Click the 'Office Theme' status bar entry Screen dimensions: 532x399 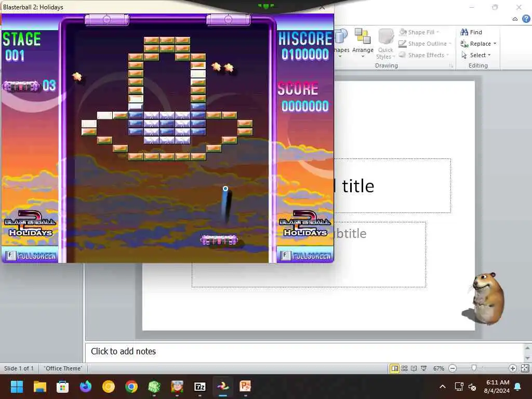coord(63,368)
